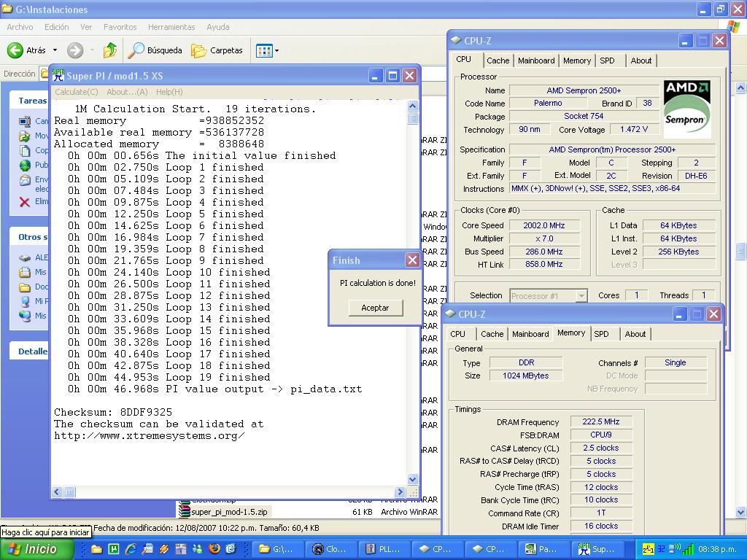Screen dimensions: 747x560
Task: Open the Edición menu
Action: pyautogui.click(x=57, y=27)
